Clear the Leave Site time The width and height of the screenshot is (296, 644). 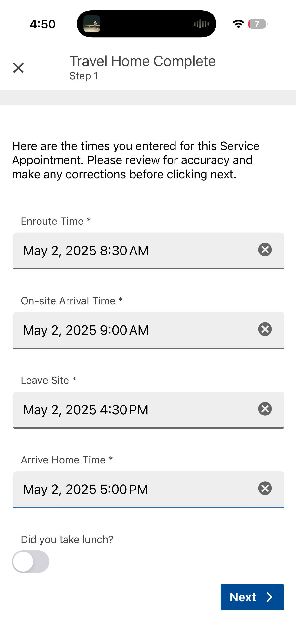265,409
